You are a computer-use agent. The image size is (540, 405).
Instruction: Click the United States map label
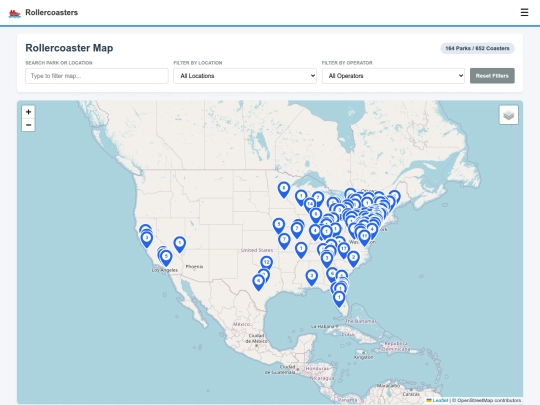tap(257, 250)
